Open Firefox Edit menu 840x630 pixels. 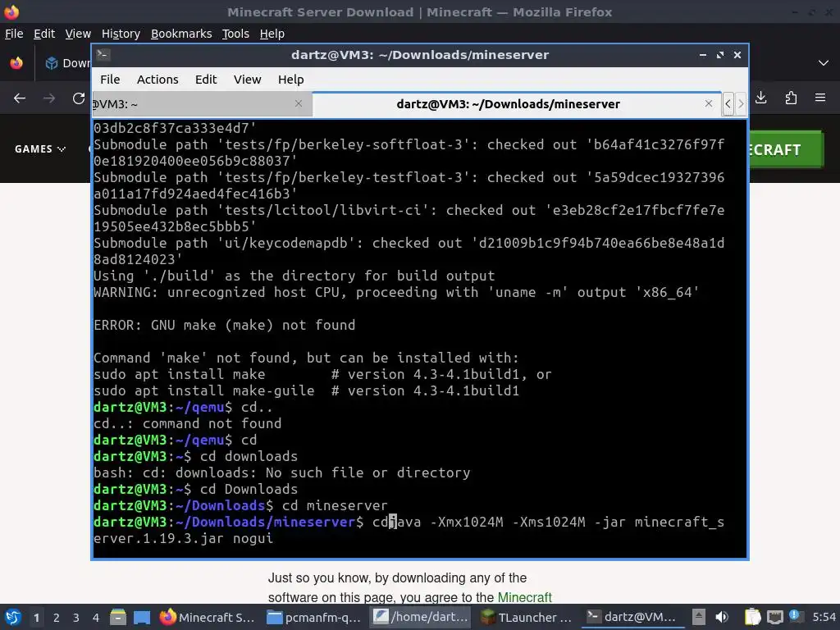[x=44, y=33]
